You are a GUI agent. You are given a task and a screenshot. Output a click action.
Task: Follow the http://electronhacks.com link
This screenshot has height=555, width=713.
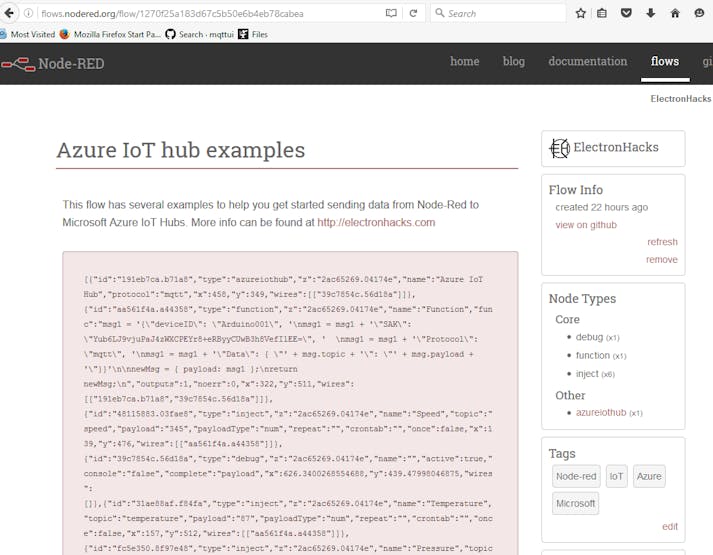pos(376,222)
